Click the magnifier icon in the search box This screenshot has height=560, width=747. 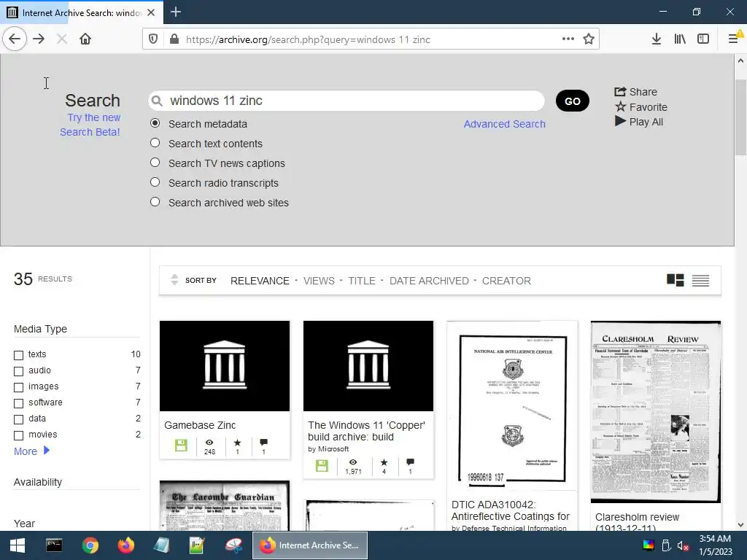(x=157, y=101)
